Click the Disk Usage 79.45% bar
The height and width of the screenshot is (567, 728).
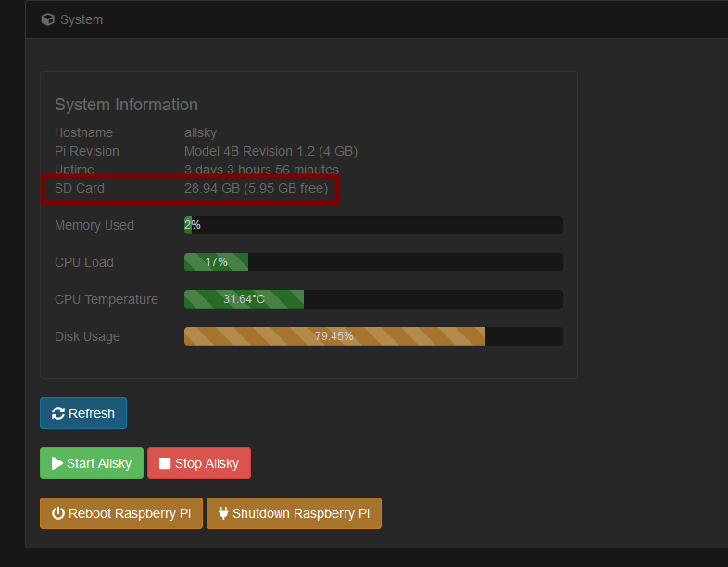pyautogui.click(x=373, y=336)
